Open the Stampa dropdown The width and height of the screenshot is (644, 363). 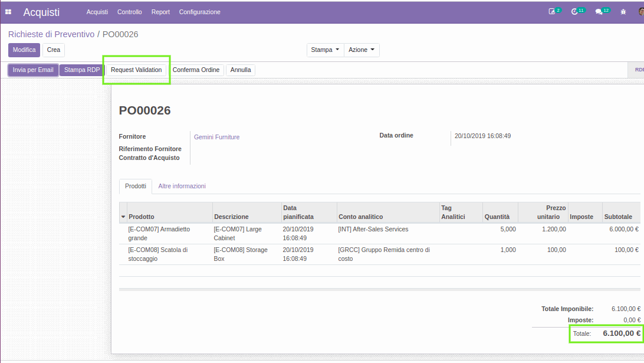tap(325, 50)
